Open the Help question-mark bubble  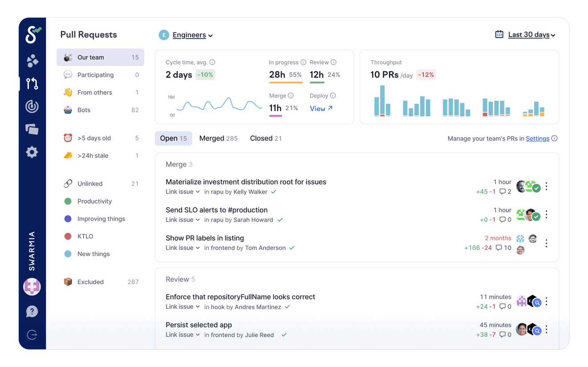[32, 311]
